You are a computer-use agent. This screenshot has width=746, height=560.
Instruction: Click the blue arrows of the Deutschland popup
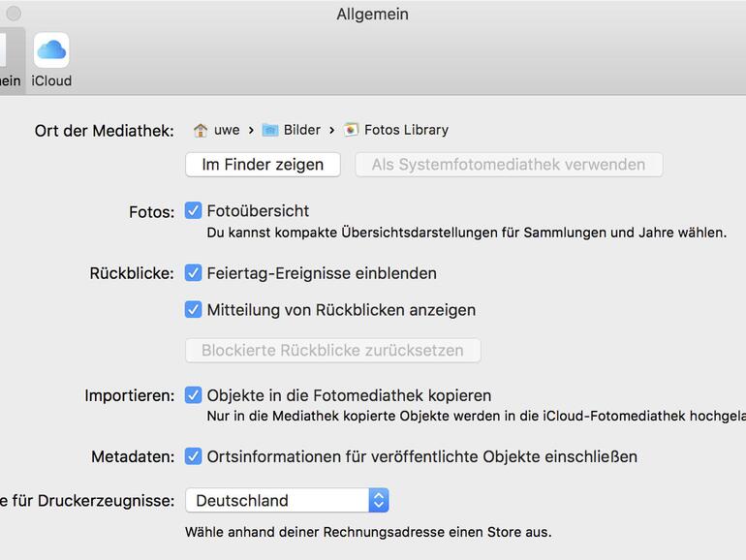coord(379,500)
